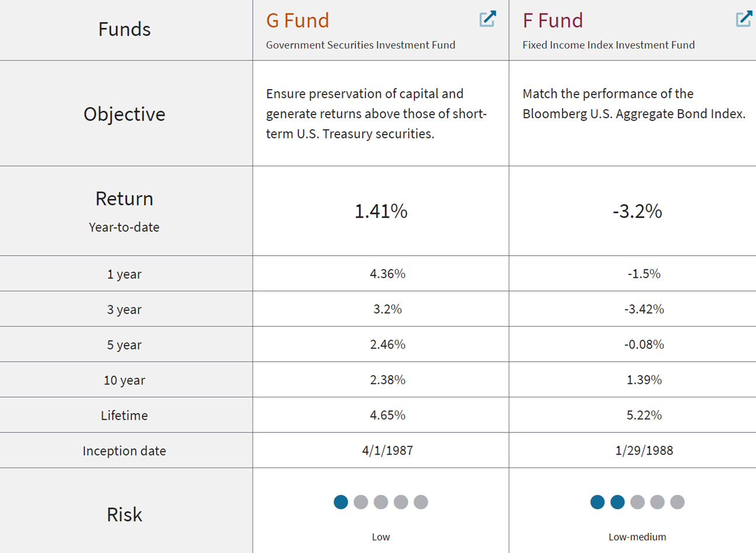This screenshot has height=553, width=756.
Task: Click the first risk dot under G Fund
Action: [340, 502]
